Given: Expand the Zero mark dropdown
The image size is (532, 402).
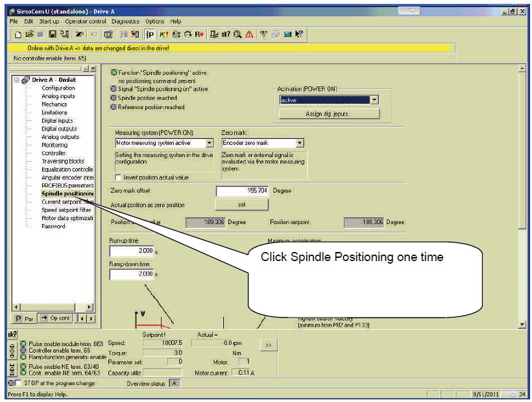Looking at the screenshot, I should pyautogui.click(x=300, y=143).
